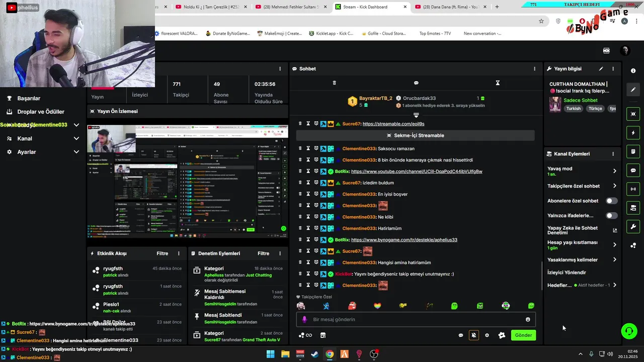
Task: Toggle Abonelere özel sohbet switch
Action: point(611,201)
